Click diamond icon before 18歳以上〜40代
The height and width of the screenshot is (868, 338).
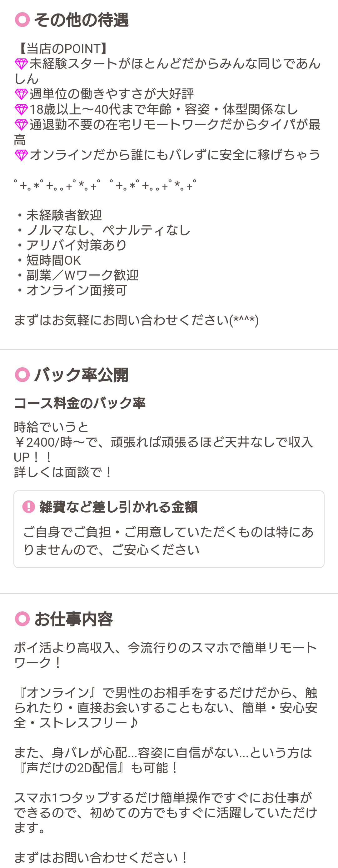click(x=21, y=109)
